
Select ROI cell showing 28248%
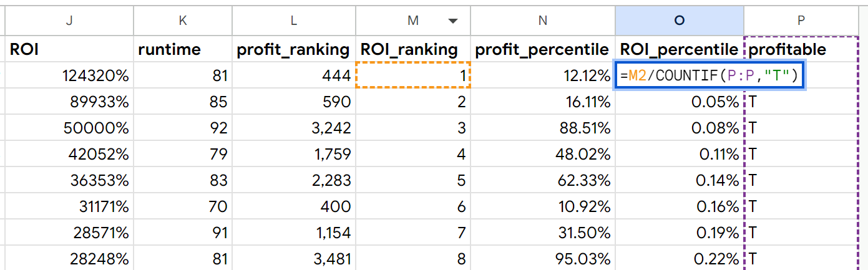[69, 258]
